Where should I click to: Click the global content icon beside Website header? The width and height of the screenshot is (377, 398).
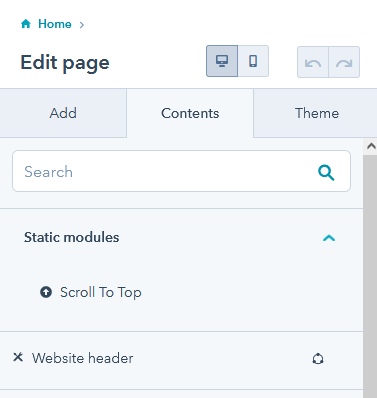click(x=318, y=359)
